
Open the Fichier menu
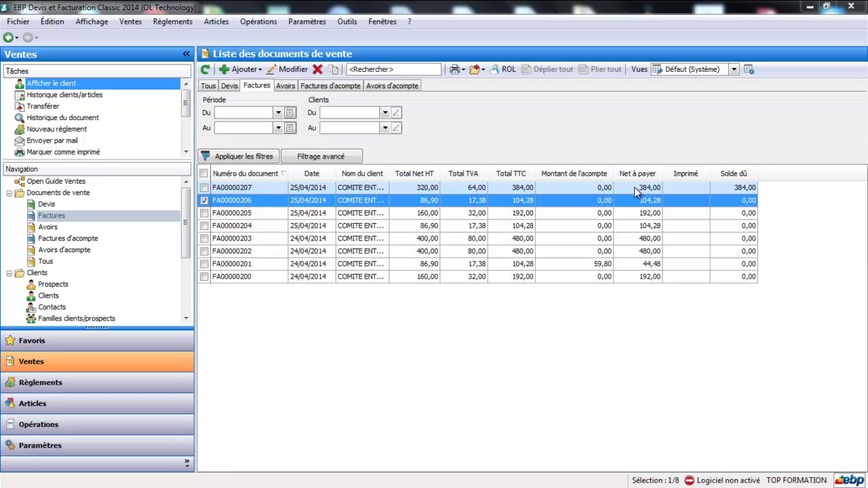(x=18, y=22)
